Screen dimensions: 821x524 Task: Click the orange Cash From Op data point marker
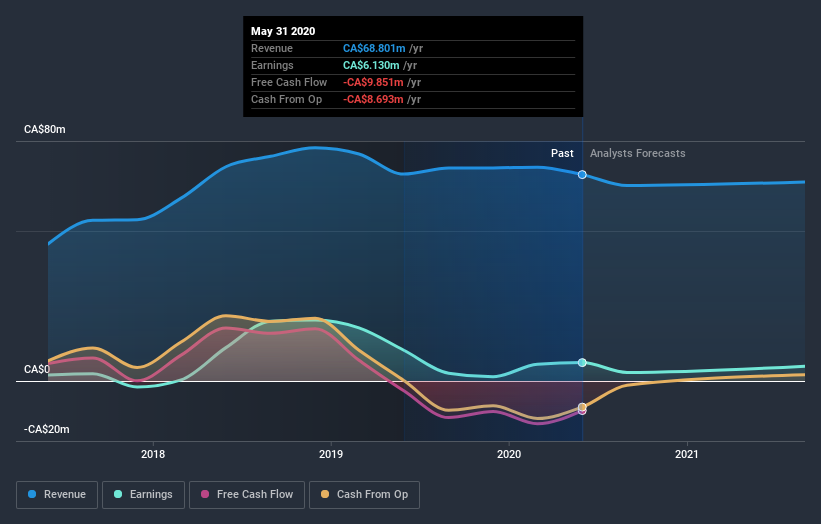point(582,407)
